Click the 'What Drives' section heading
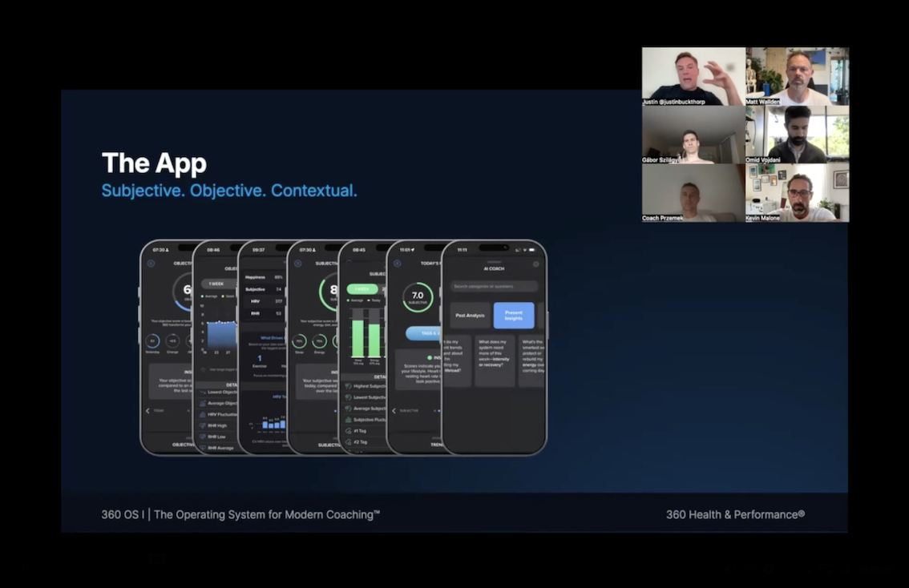This screenshot has width=909, height=588. [x=272, y=338]
